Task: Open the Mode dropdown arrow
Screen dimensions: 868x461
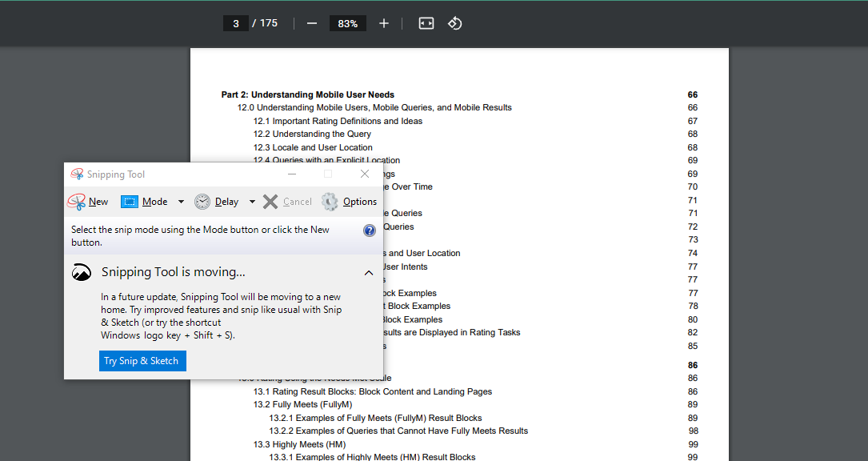Action: point(181,202)
